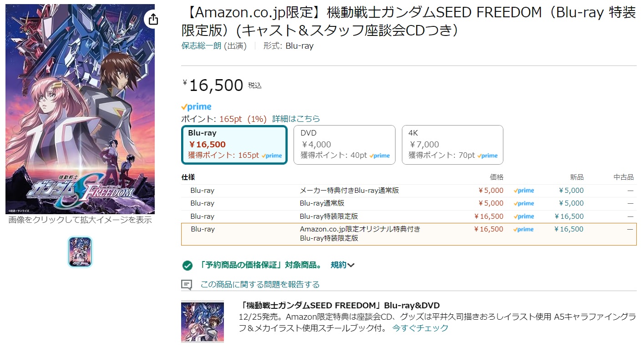The width and height of the screenshot is (644, 347).
Task: Expand the 規約 dropdown chevron
Action: pos(350,265)
